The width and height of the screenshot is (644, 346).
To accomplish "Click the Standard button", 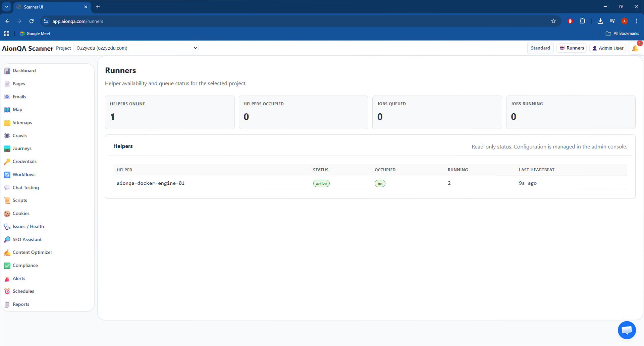I will pos(540,48).
